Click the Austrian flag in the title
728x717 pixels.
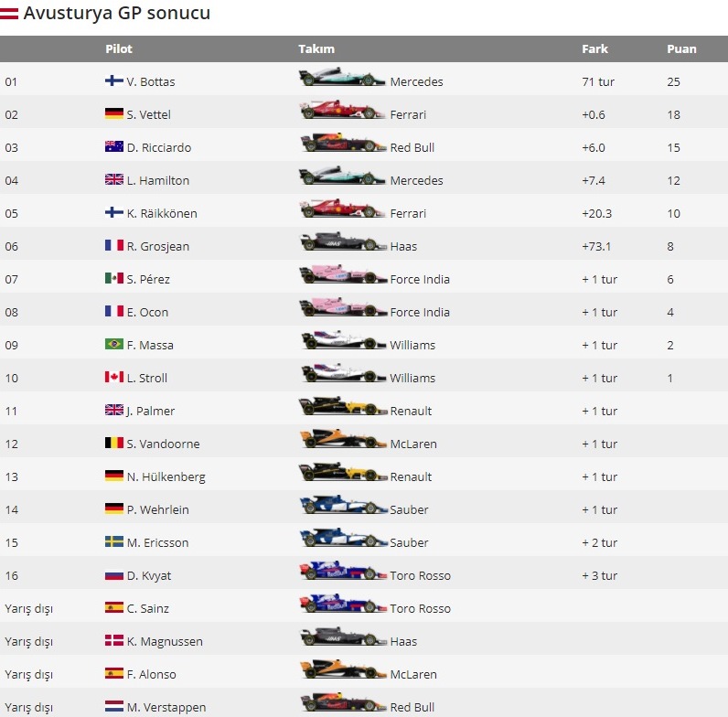[9, 14]
